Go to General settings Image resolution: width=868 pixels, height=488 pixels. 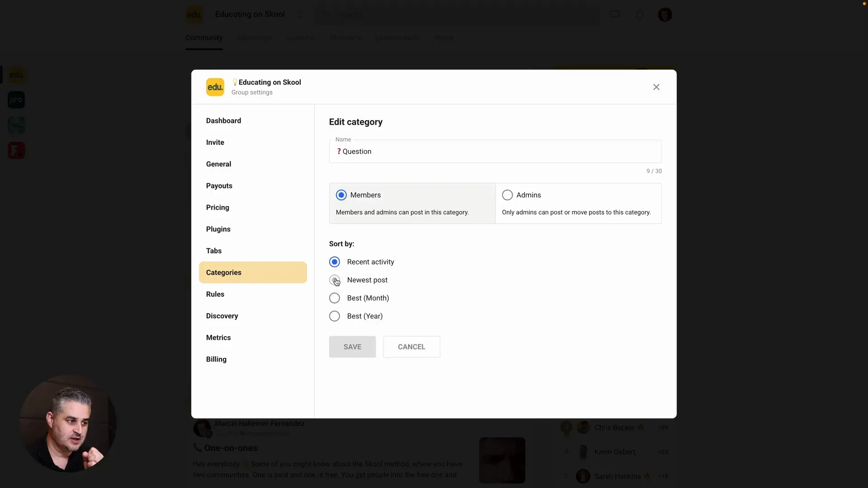tap(253, 164)
